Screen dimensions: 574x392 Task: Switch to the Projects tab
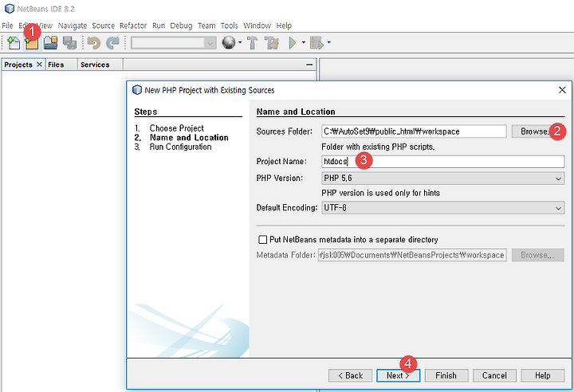pos(18,65)
